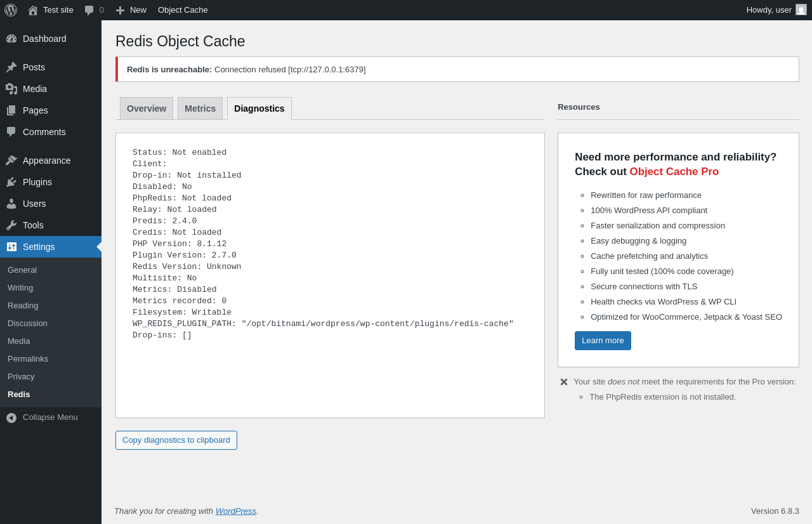The image size is (812, 524).
Task: Click the Learn more button
Action: click(603, 341)
